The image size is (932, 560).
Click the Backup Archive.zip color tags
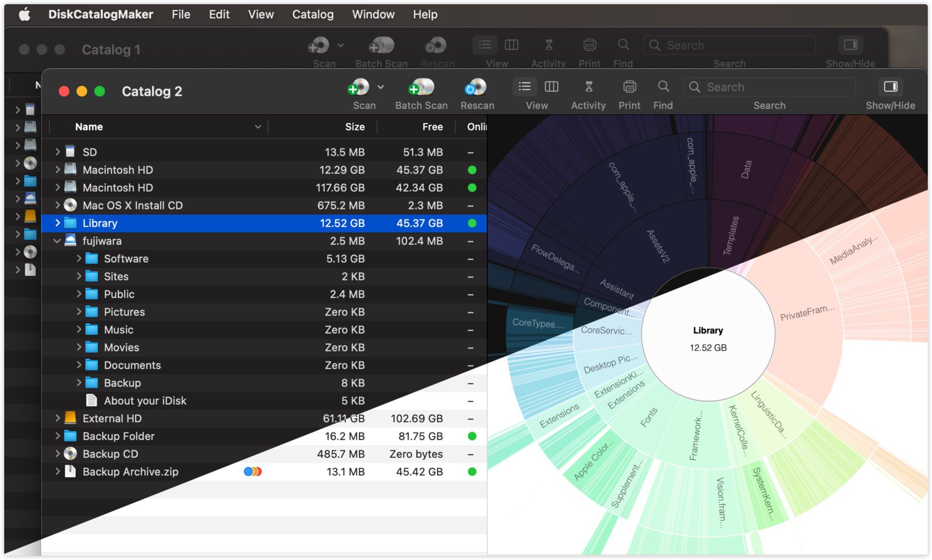point(253,472)
